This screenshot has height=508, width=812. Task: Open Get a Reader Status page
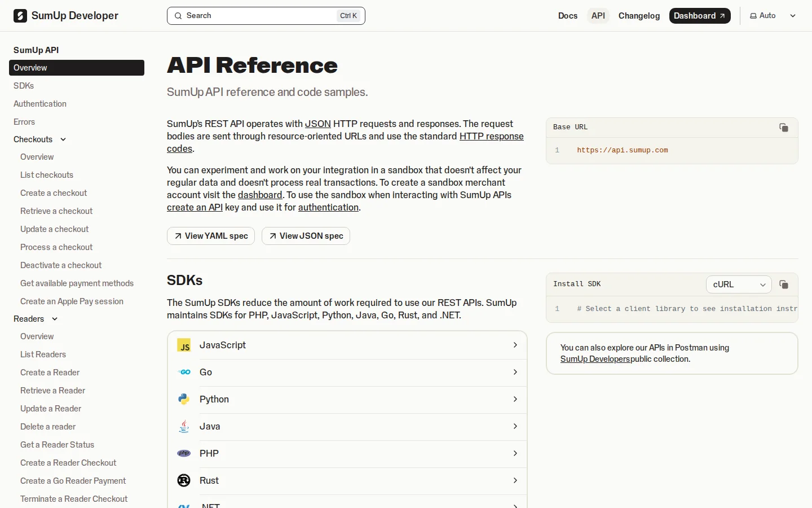[58, 445]
